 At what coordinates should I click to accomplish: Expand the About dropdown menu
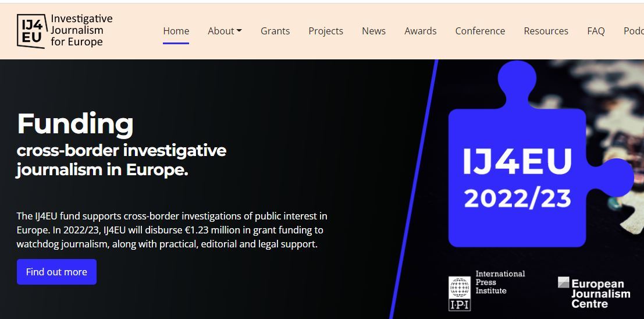click(x=225, y=31)
